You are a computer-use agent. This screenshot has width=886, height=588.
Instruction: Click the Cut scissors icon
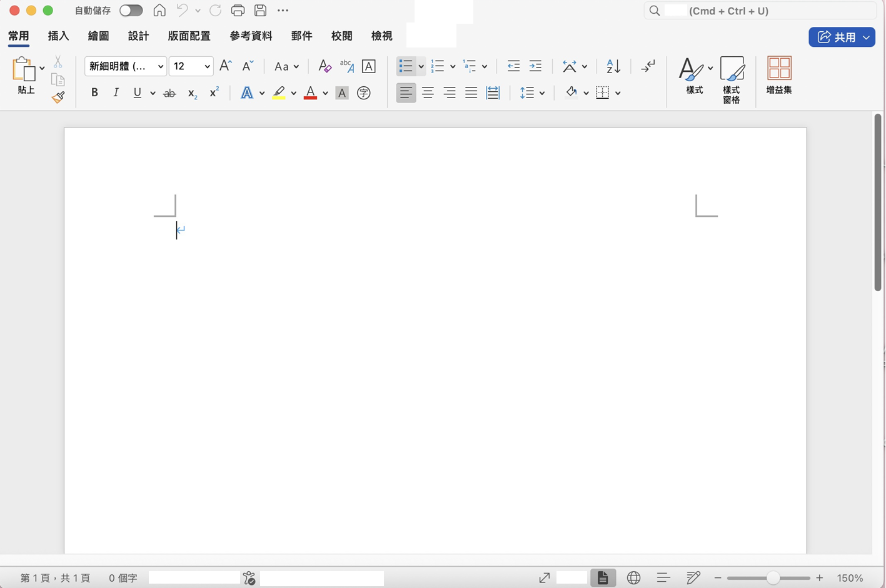(58, 62)
